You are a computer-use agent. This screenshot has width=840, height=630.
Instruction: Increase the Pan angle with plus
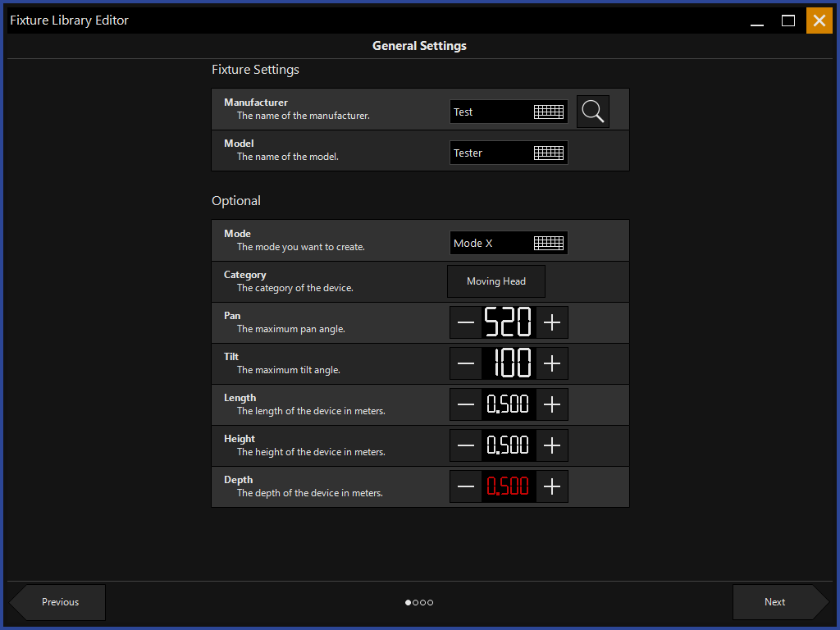point(552,323)
